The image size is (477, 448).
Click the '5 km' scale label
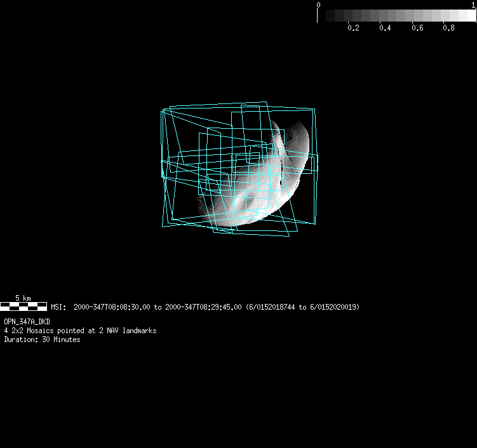pyautogui.click(x=23, y=298)
